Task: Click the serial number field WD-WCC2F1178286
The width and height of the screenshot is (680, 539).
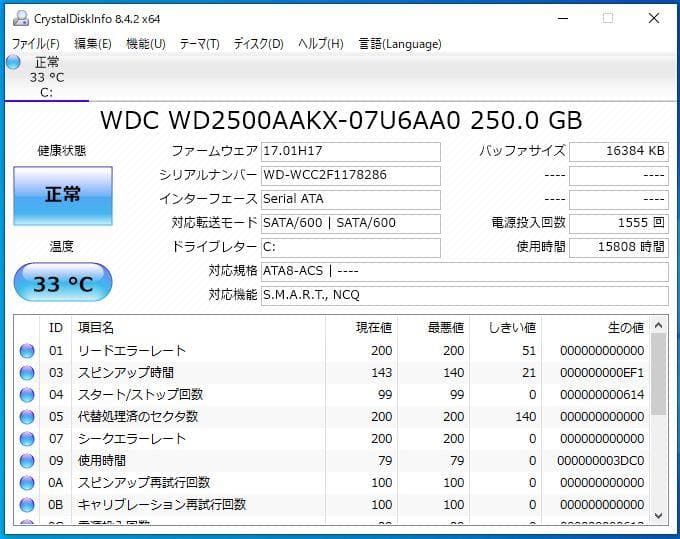Action: pyautogui.click(x=351, y=175)
